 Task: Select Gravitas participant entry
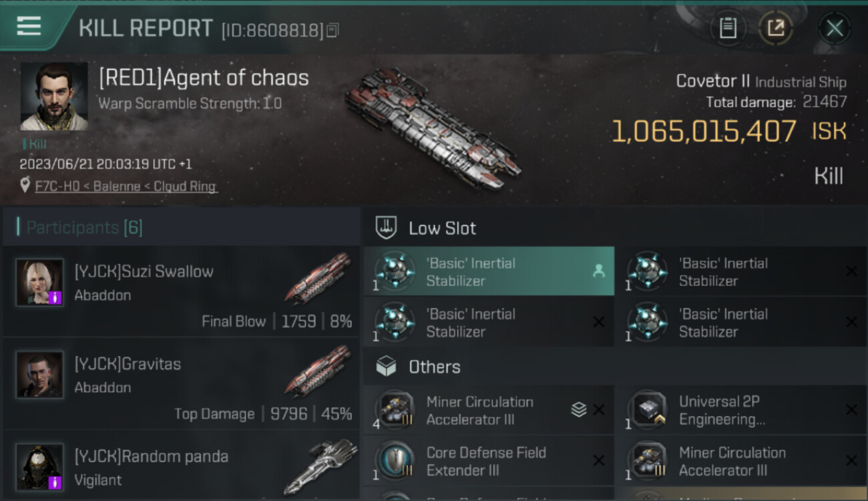180,383
